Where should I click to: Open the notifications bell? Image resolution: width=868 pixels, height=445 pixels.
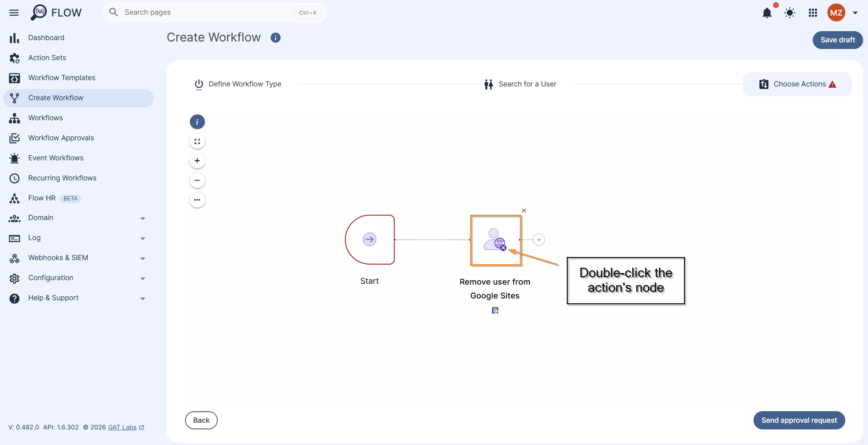click(x=767, y=13)
